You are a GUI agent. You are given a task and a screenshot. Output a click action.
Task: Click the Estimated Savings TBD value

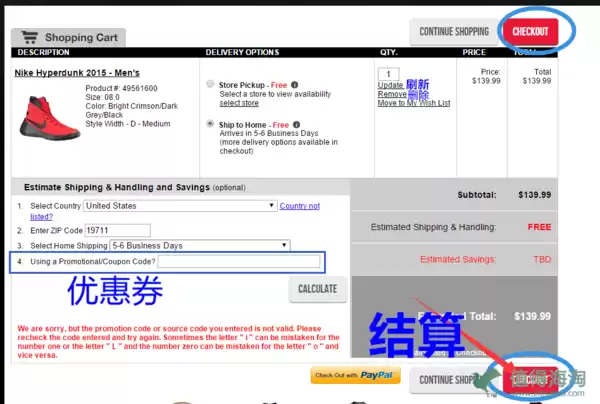click(542, 259)
